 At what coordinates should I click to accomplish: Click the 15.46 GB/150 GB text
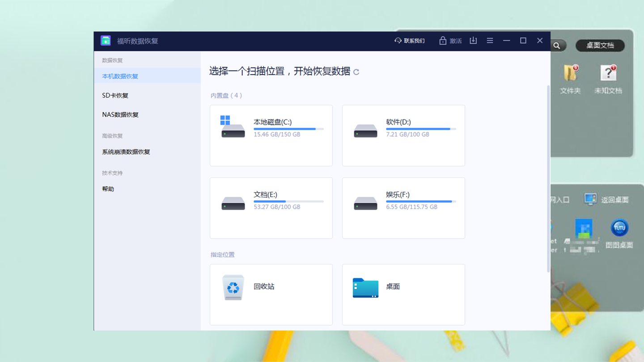pyautogui.click(x=277, y=134)
